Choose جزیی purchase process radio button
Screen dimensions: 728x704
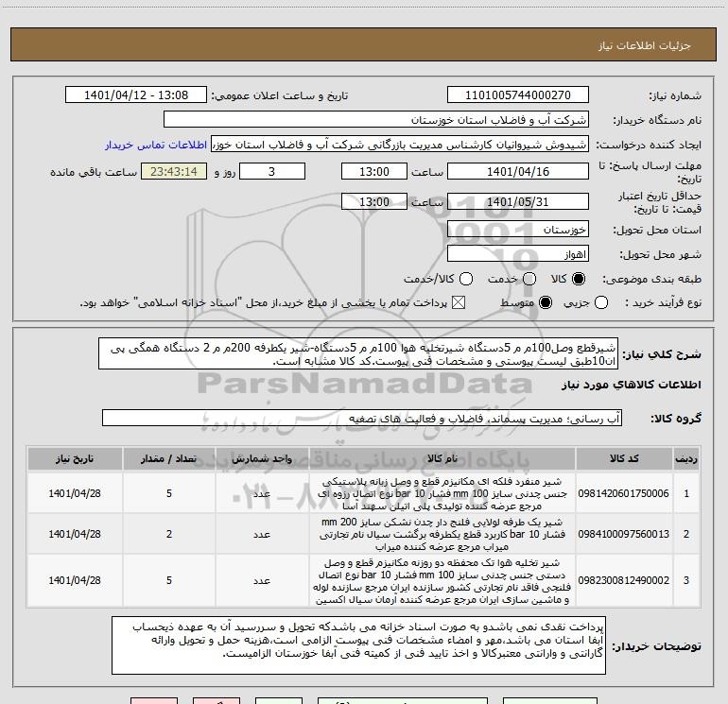pos(601,303)
